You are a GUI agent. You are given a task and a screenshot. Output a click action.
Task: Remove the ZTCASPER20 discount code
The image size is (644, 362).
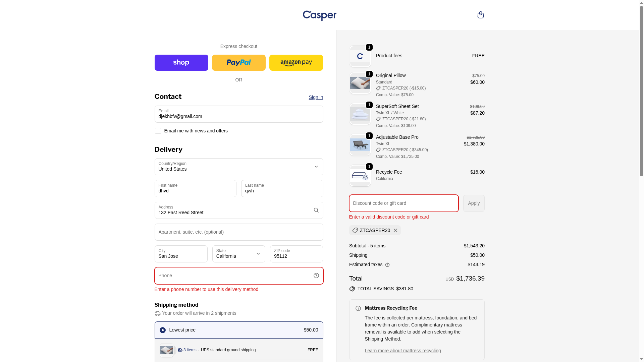tap(395, 230)
